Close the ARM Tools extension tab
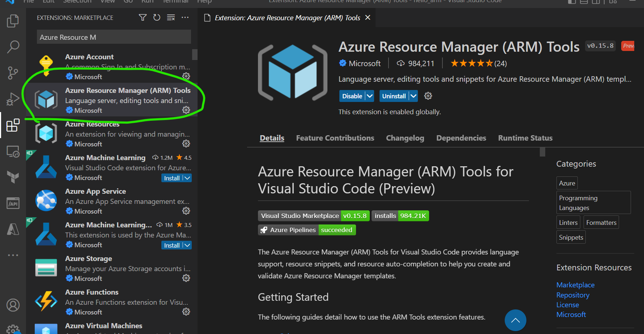644x334 pixels. click(368, 17)
